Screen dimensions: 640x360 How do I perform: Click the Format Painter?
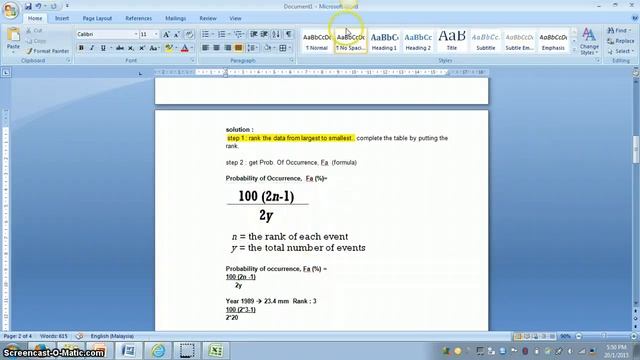pyautogui.click(x=47, y=51)
